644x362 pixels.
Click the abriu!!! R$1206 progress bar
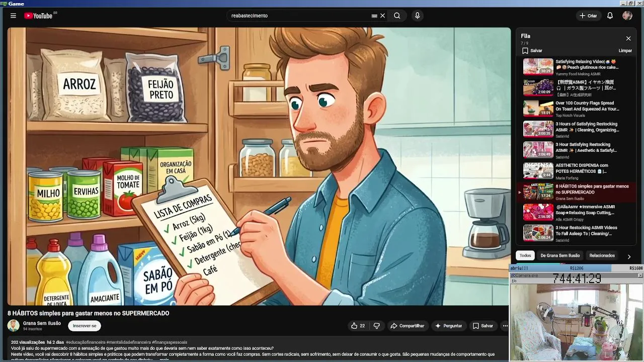(577, 268)
